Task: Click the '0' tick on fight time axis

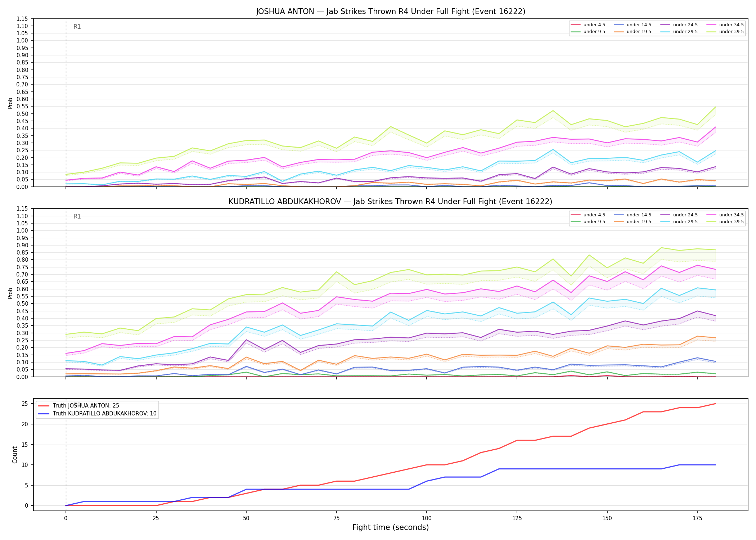Action: tap(66, 518)
